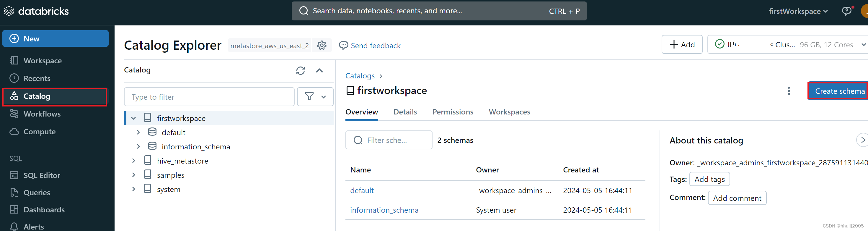Select samples catalog in the tree
868x231 pixels.
171,175
